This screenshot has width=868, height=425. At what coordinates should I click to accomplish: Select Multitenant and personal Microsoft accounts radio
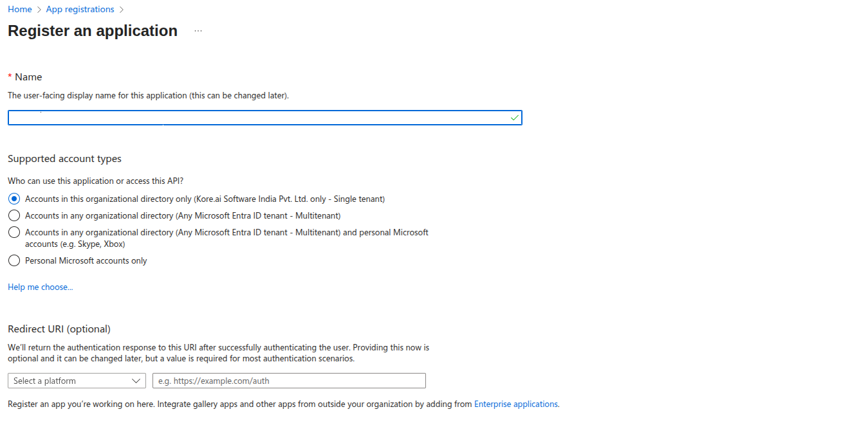(x=14, y=232)
